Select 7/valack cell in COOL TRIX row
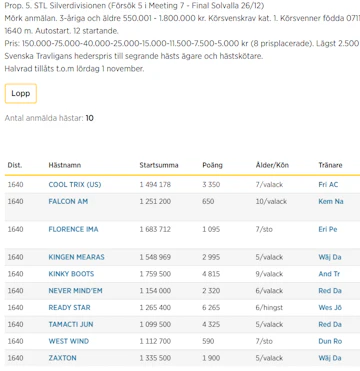The height and width of the screenshot is (371, 360). coord(269,185)
